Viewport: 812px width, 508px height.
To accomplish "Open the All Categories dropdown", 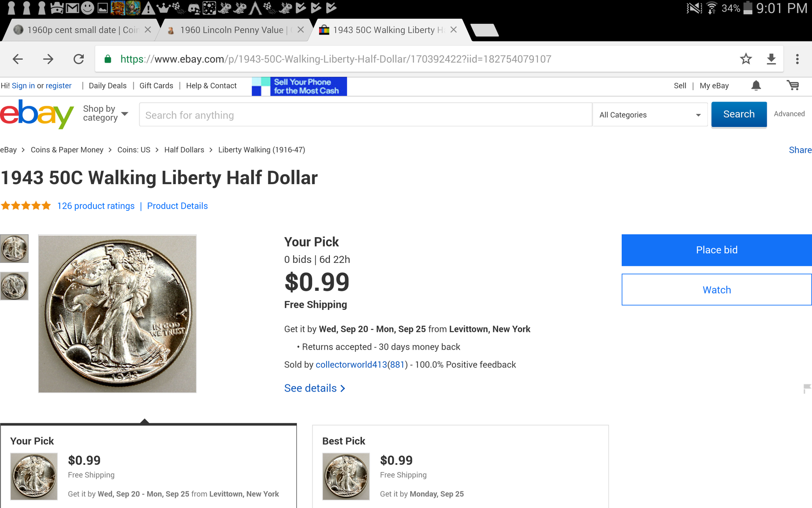I will coord(650,115).
